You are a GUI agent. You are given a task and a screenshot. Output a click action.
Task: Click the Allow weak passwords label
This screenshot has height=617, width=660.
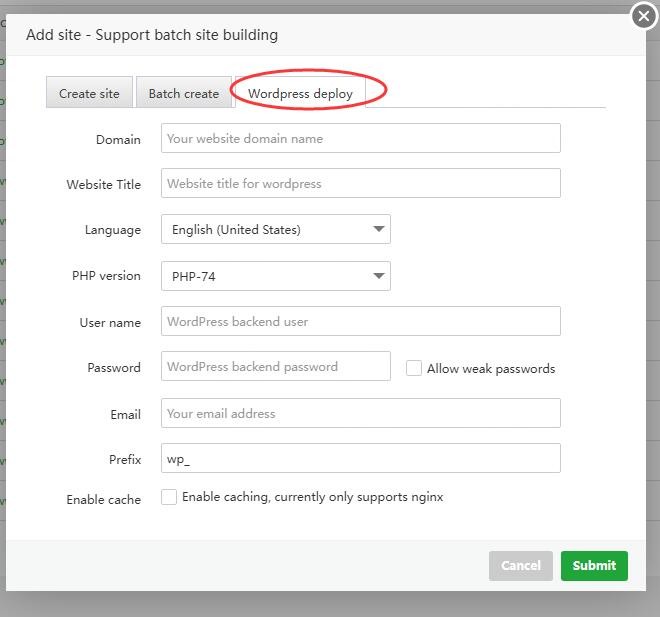(491, 369)
